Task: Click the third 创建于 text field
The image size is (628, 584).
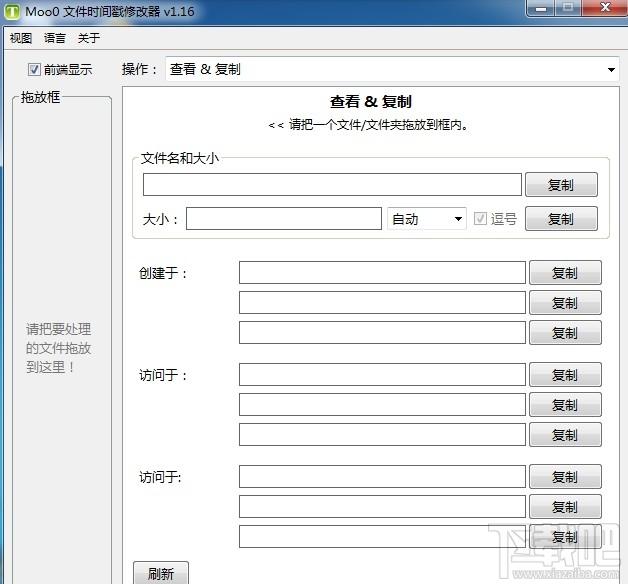Action: click(x=382, y=332)
